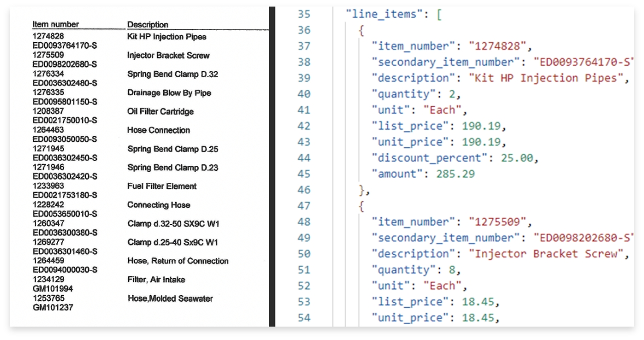Click line number 47 in the gutter

point(303,206)
